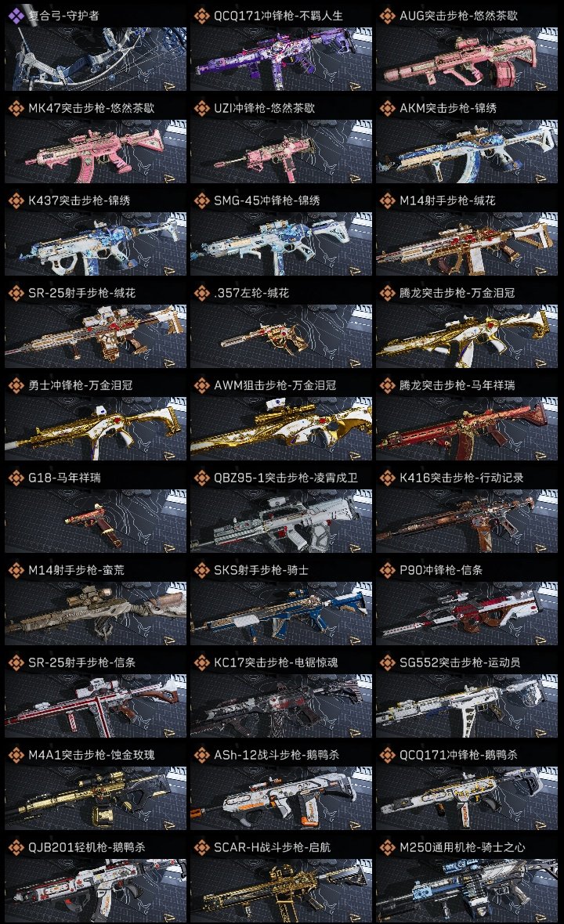
Task: Click rarity icon beside P90冲锋枪-信条
Action: [x=387, y=570]
